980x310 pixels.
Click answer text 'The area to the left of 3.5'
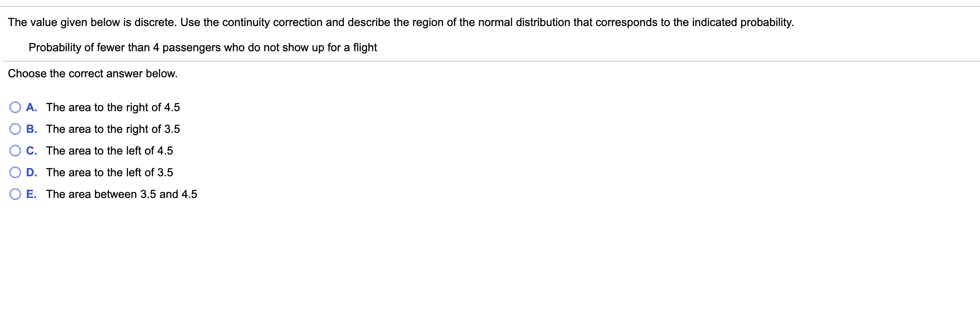click(110, 172)
